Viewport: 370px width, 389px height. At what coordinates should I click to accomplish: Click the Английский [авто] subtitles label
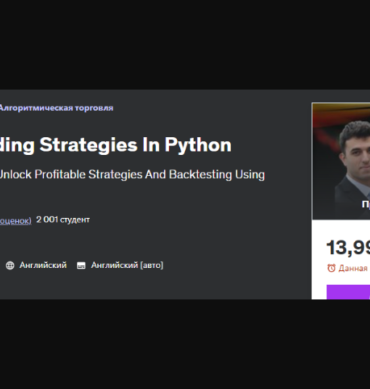(x=127, y=265)
